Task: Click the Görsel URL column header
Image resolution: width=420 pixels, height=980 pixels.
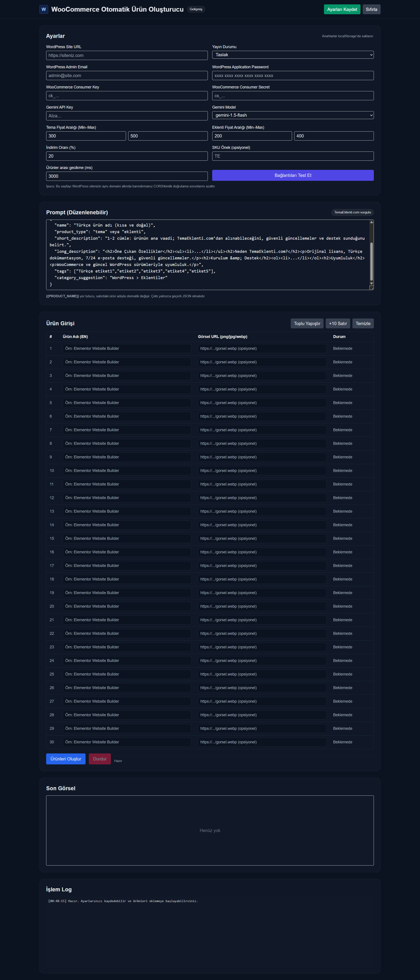Action: coord(222,337)
